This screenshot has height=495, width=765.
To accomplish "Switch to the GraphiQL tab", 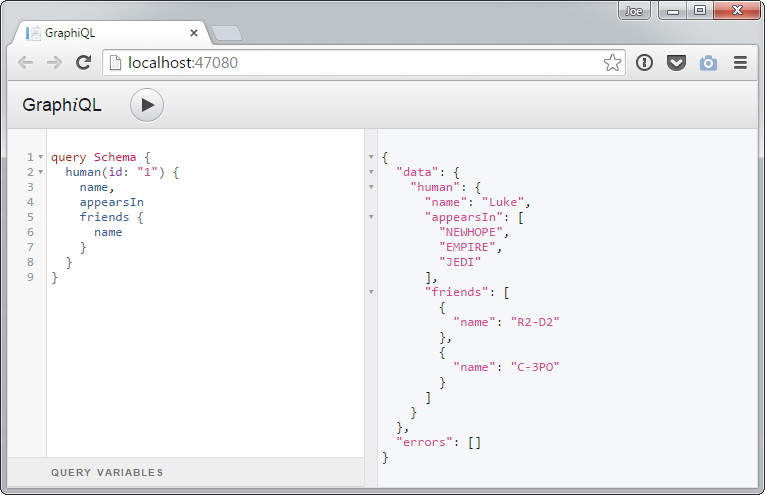I will 111,33.
